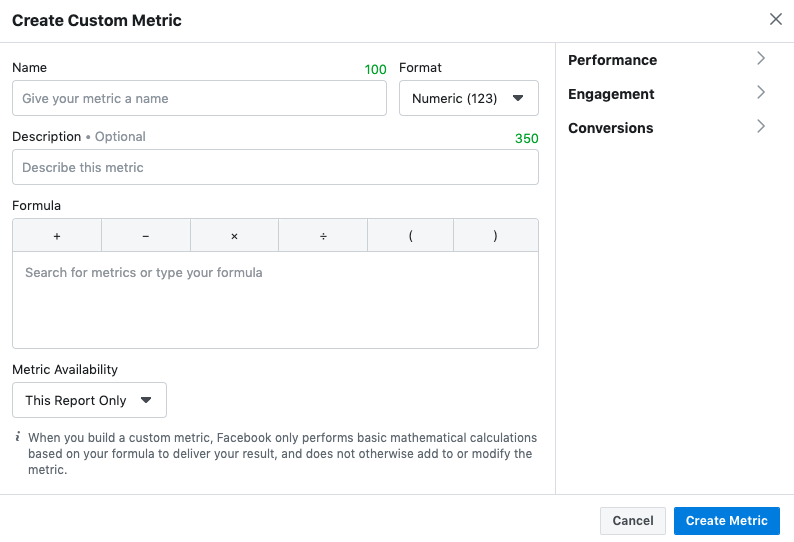Click the plus operator button

tap(57, 236)
